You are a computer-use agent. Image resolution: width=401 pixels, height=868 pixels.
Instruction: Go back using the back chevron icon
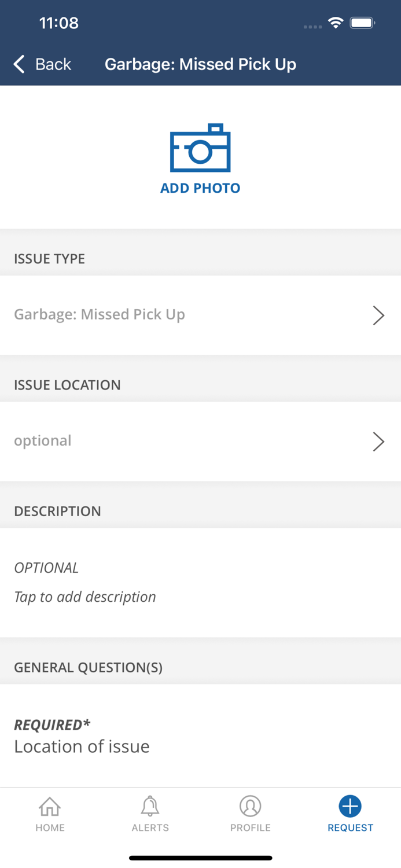(x=19, y=64)
